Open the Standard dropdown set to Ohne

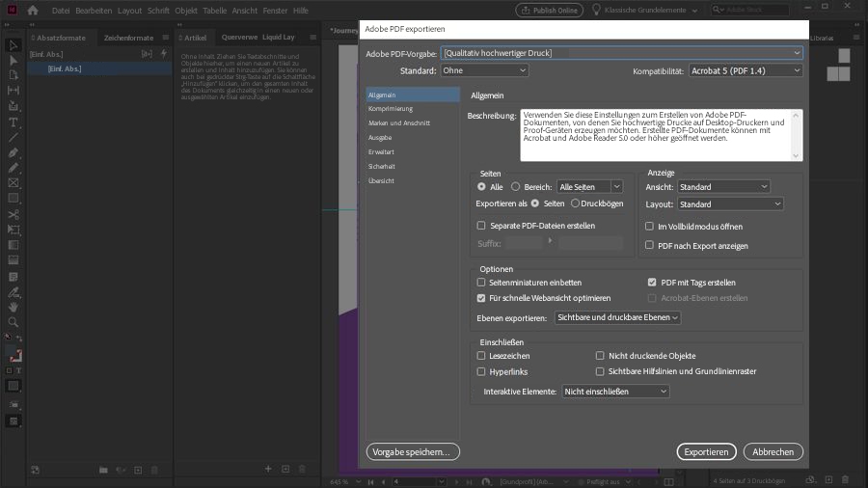484,70
